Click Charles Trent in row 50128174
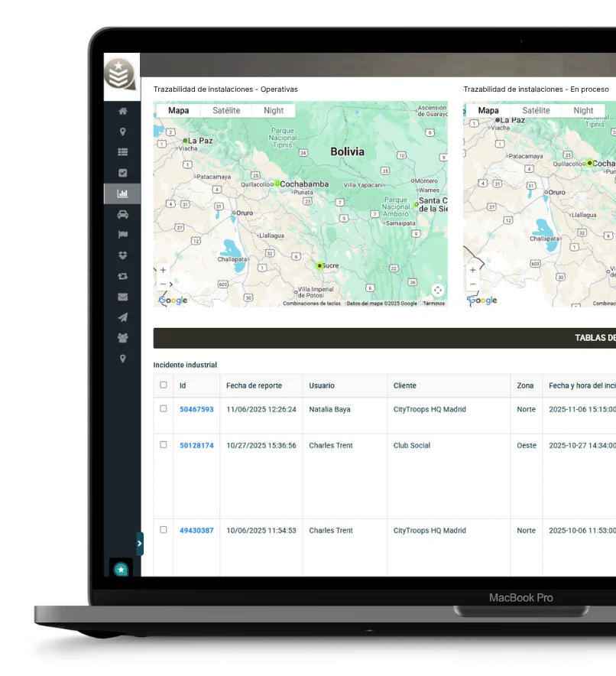This screenshot has height=676, width=616. click(x=331, y=445)
